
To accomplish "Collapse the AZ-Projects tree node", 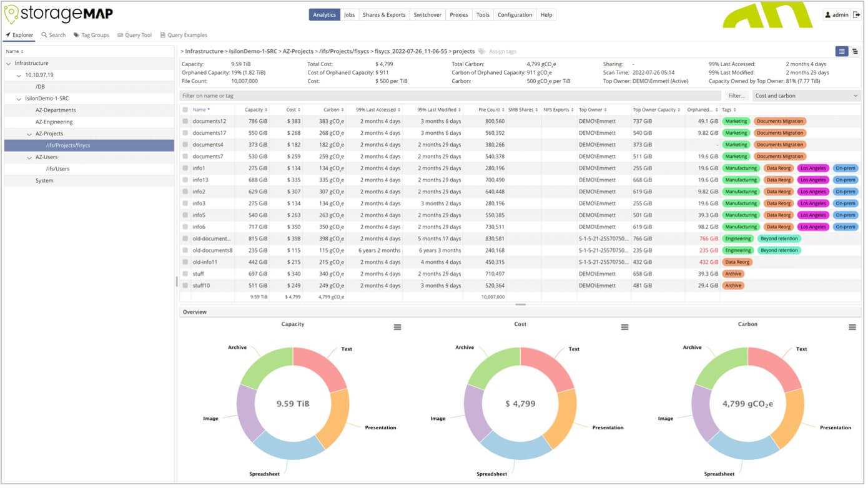I will 29,134.
